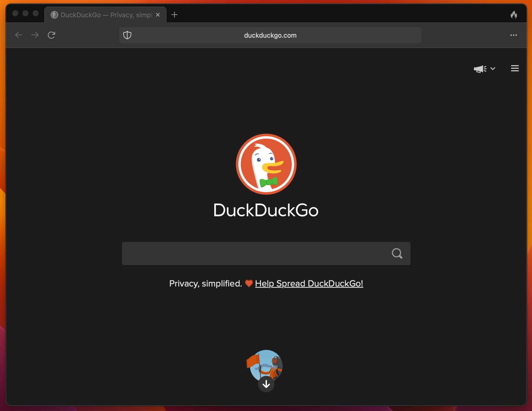Open the browser three-dot overflow menu
Screen dimensions: 532x411
(514, 35)
